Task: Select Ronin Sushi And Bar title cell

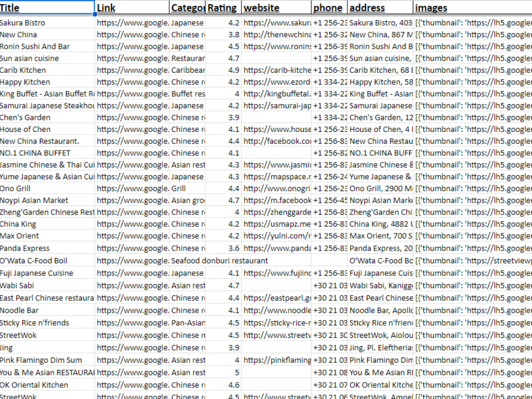Action: click(47, 46)
